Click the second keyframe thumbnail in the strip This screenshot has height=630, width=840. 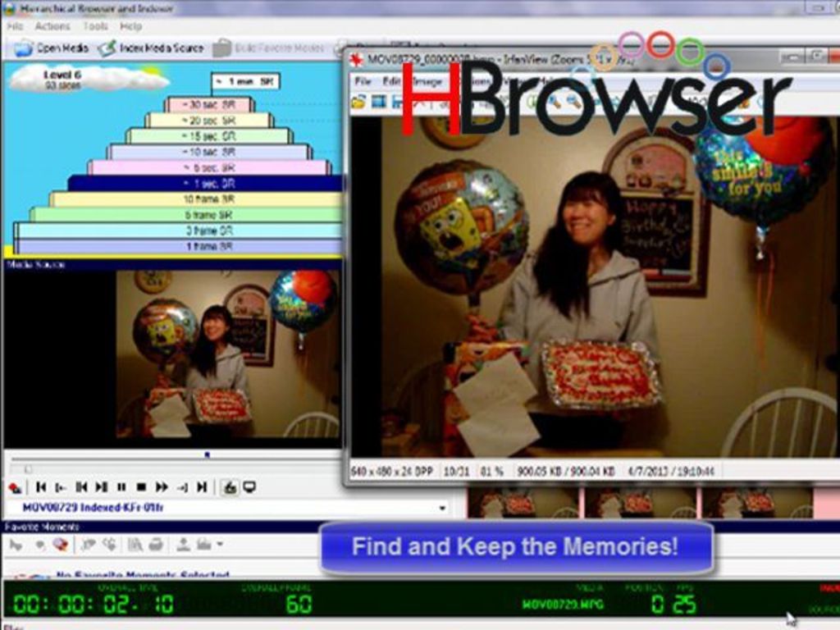tap(640, 503)
